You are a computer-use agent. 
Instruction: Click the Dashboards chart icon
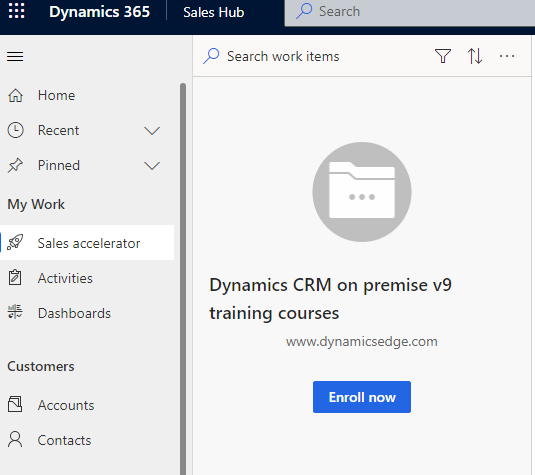15,312
